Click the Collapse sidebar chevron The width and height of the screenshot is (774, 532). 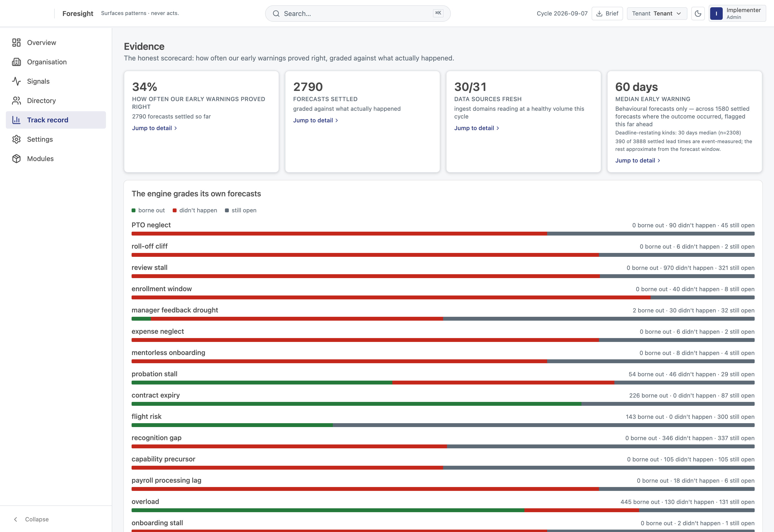click(16, 519)
